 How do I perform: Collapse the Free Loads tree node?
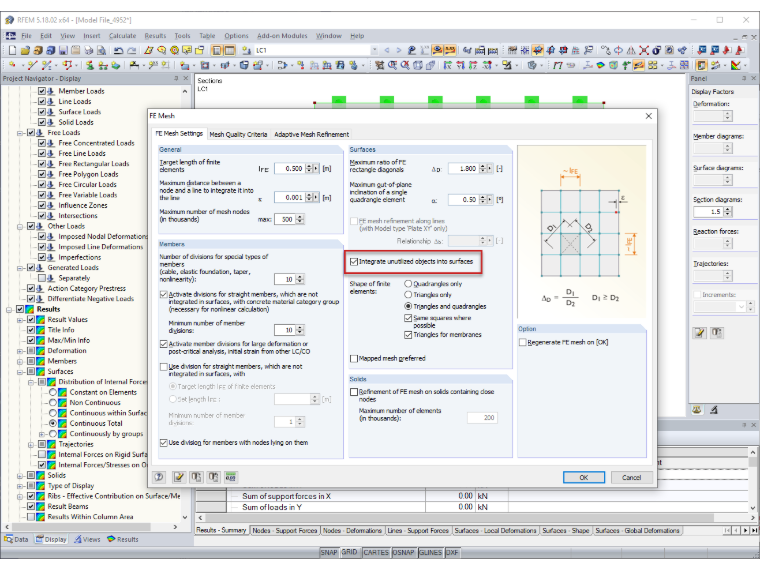tap(20, 133)
